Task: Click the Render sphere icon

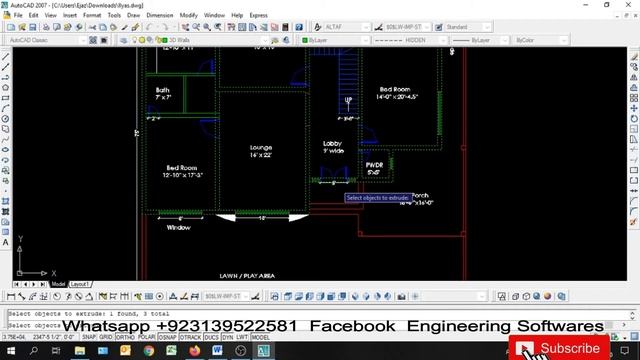Action: pos(547,296)
